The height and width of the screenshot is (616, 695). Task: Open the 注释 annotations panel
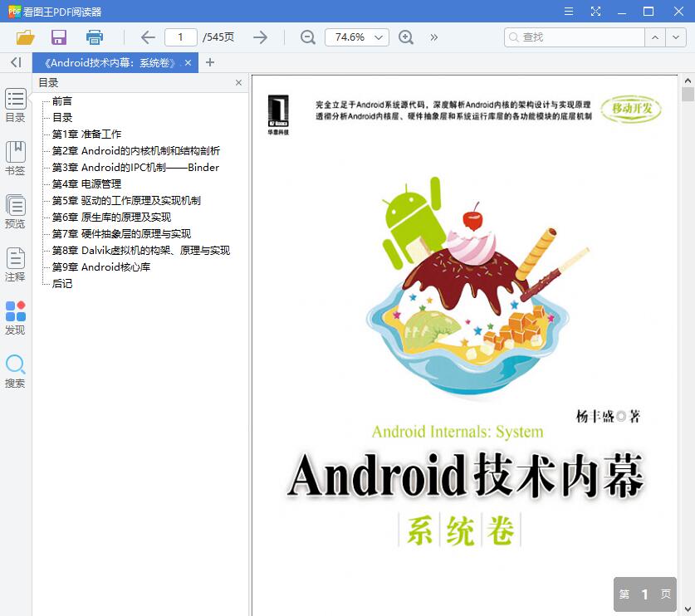pos(15,266)
